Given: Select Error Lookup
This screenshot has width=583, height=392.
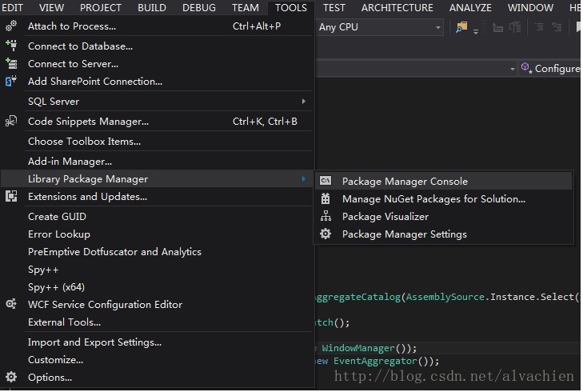Looking at the screenshot, I should 156,234.
